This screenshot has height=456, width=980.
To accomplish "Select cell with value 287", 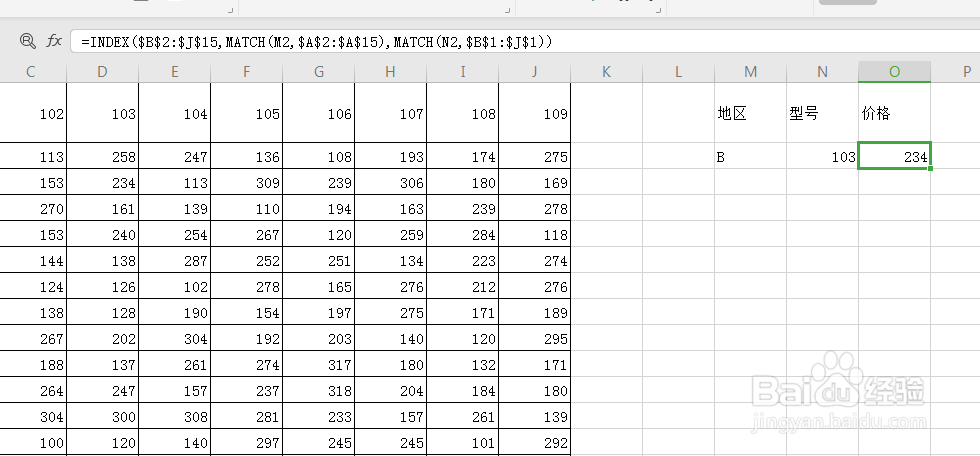I will point(174,260).
